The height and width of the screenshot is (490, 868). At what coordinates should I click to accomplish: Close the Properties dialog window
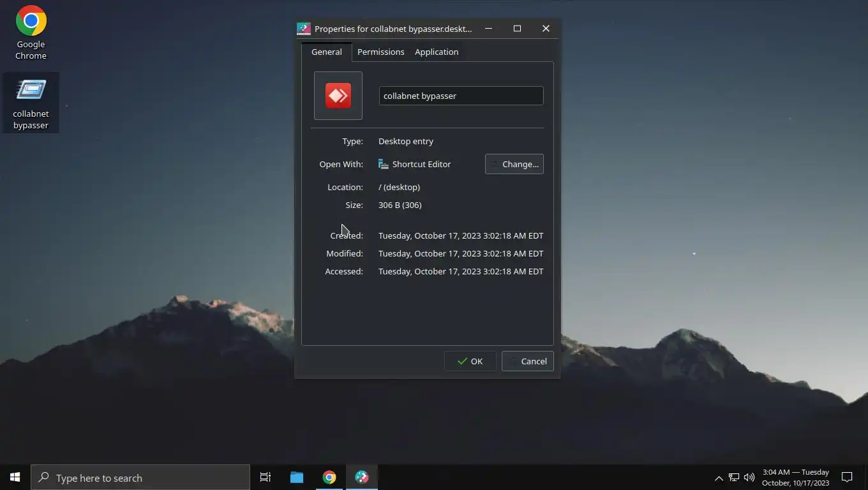click(x=546, y=29)
